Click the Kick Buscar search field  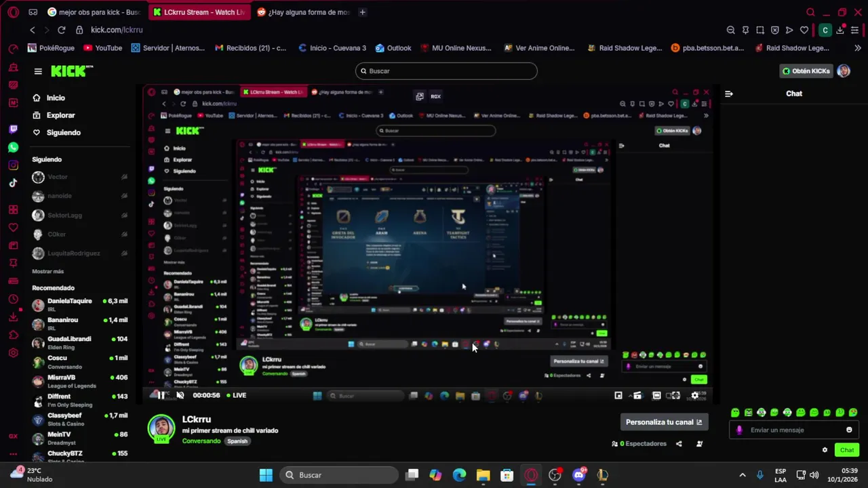click(446, 71)
